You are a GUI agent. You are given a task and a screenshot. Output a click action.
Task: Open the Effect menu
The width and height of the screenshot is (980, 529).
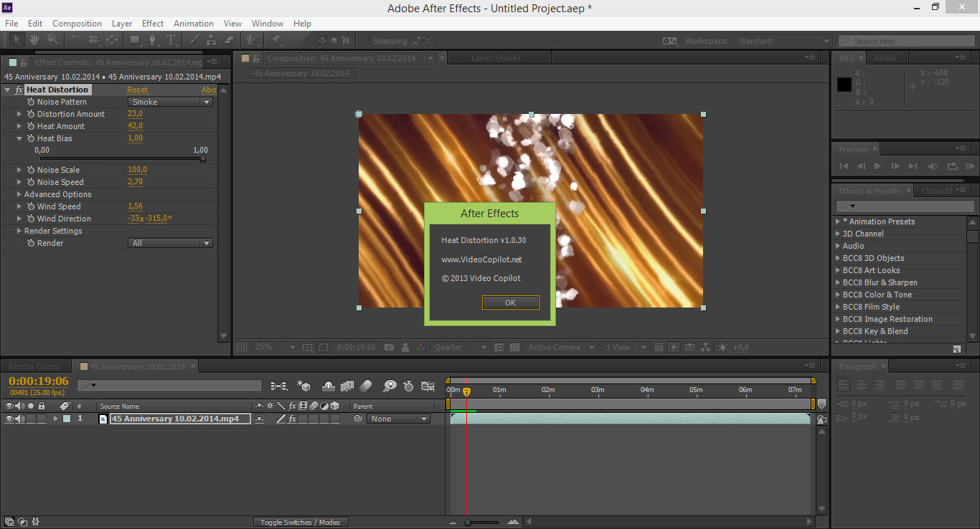click(153, 24)
